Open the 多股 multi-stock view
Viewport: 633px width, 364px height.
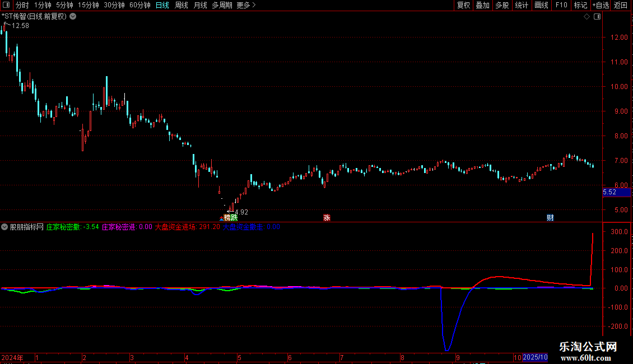pyautogui.click(x=502, y=5)
